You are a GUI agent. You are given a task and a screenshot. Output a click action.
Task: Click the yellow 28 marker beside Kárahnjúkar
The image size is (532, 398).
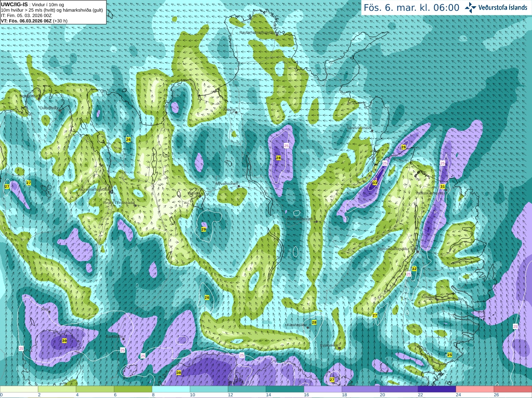tap(314, 322)
